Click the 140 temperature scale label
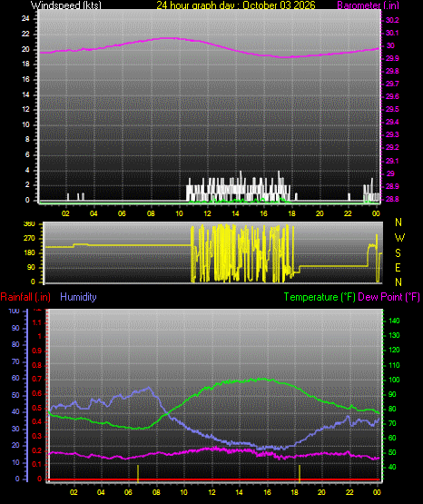Screen dimensions: 423x504 [x=394, y=321]
